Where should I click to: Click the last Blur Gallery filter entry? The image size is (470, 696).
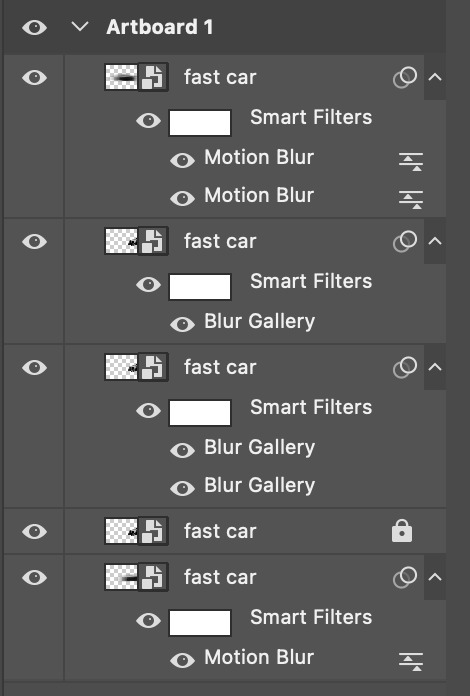260,486
